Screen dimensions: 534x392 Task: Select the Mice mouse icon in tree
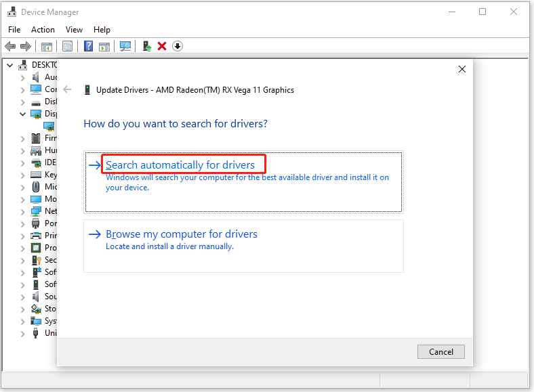36,187
